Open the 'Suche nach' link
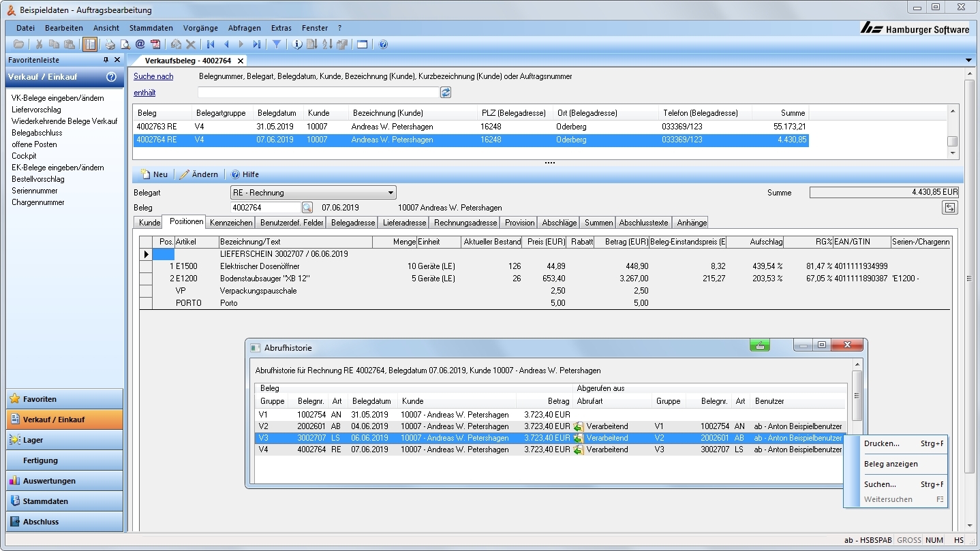Screen dimensions: 980x551 [x=153, y=76]
